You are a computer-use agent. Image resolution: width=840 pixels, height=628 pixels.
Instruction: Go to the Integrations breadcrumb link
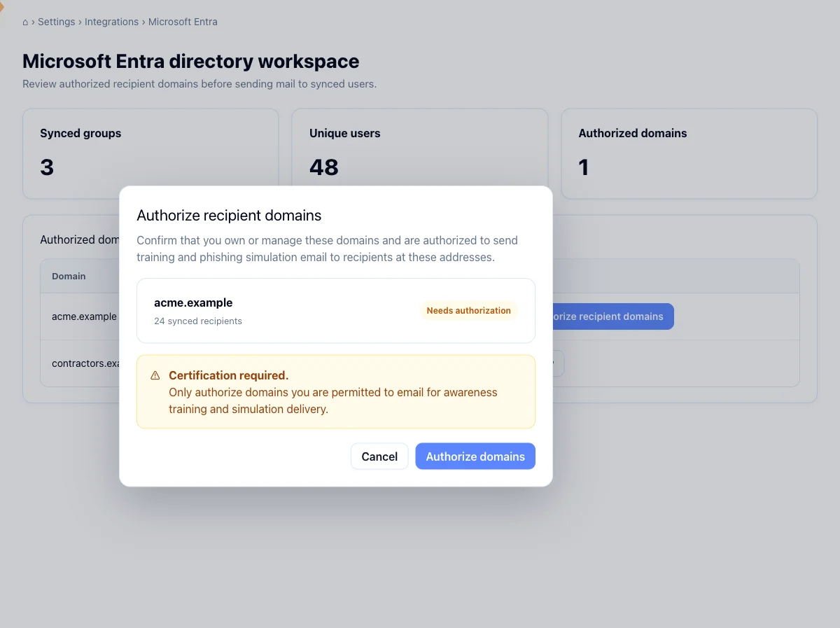coord(111,22)
